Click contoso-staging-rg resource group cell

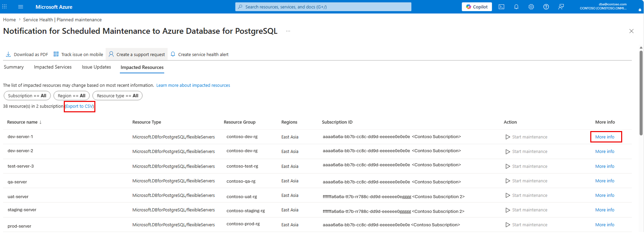[x=245, y=211]
